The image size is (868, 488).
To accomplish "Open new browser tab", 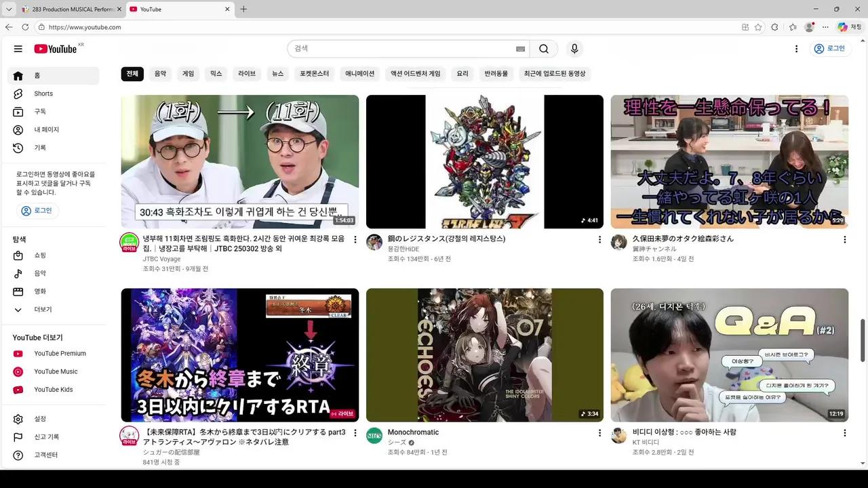I will tap(243, 9).
